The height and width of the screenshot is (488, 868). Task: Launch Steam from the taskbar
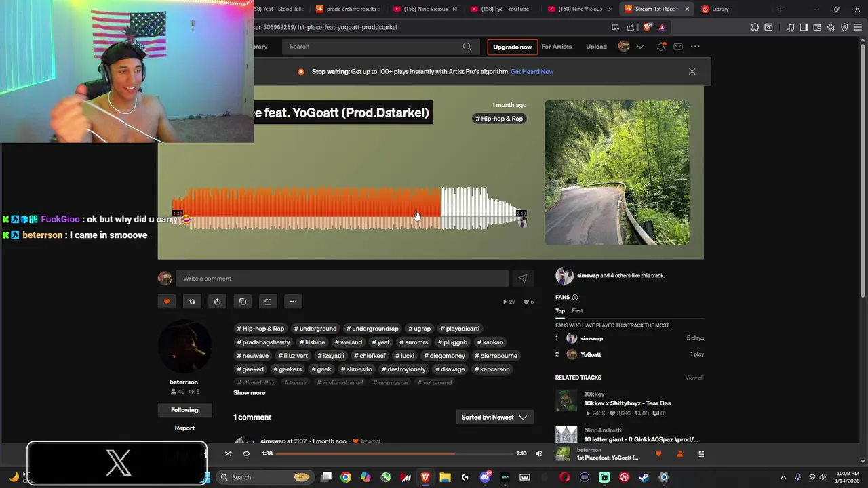(644, 477)
